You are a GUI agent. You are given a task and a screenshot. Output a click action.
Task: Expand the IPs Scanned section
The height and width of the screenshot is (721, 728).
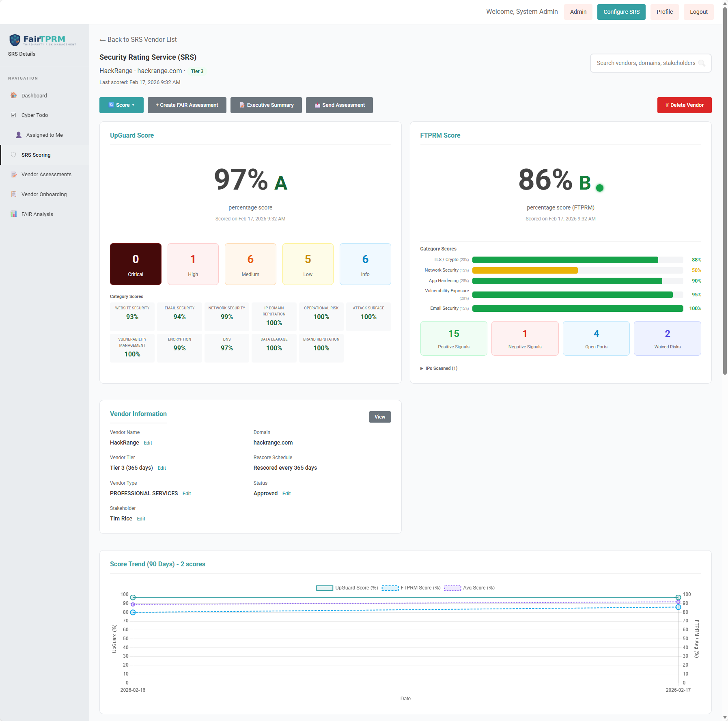tap(439, 368)
